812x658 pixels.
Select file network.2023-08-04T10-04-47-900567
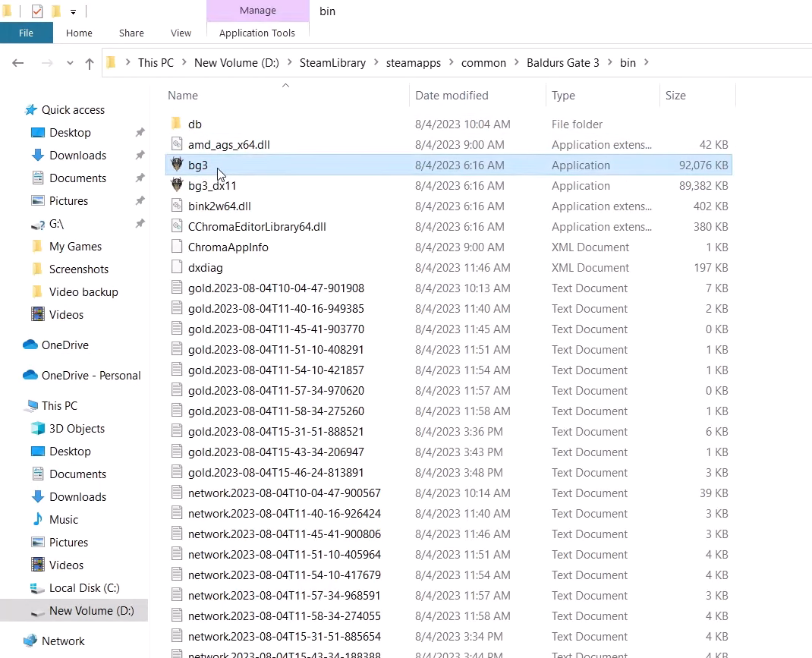(449, 493)
